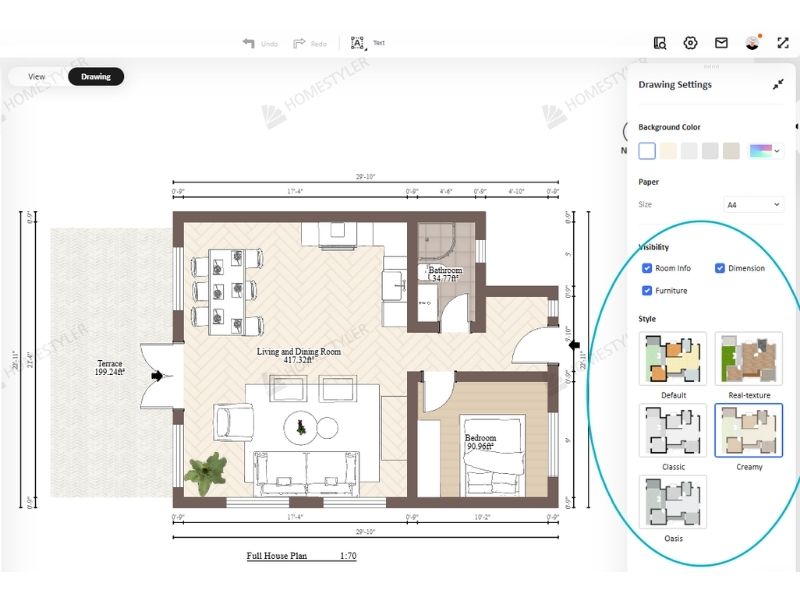Uncheck the Dimension checkbox

[x=720, y=268]
